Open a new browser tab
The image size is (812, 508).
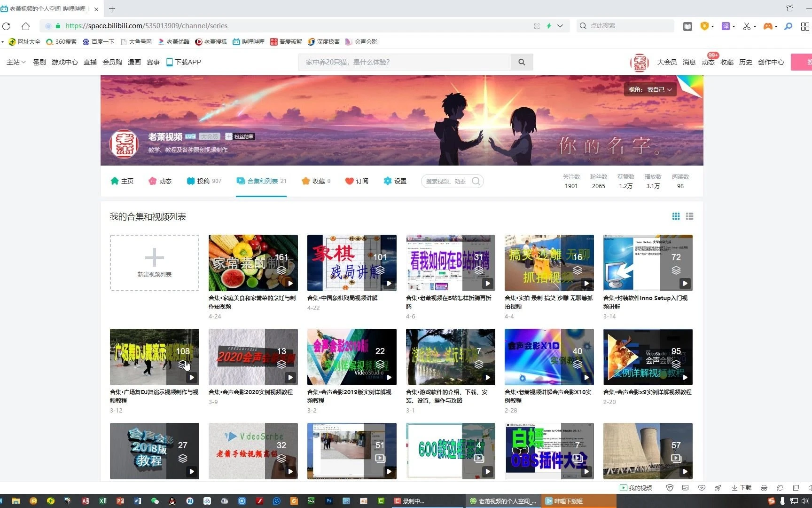(112, 8)
